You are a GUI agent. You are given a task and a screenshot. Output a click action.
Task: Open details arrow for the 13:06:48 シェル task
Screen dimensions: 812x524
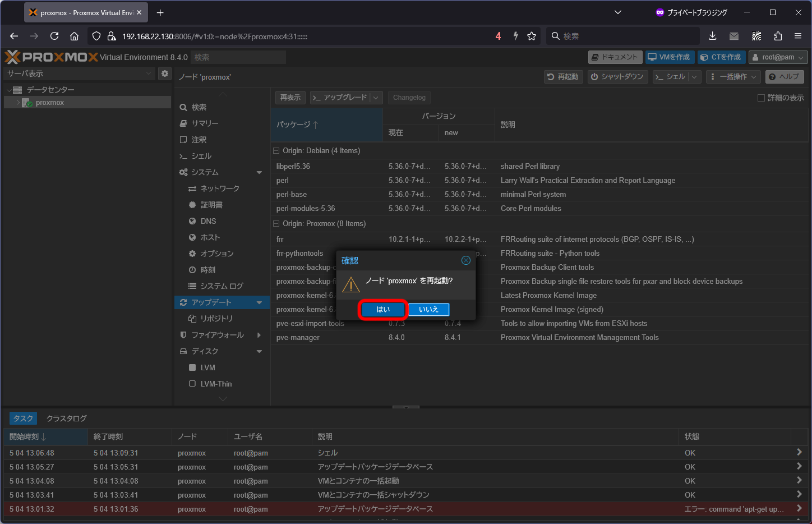[799, 452]
